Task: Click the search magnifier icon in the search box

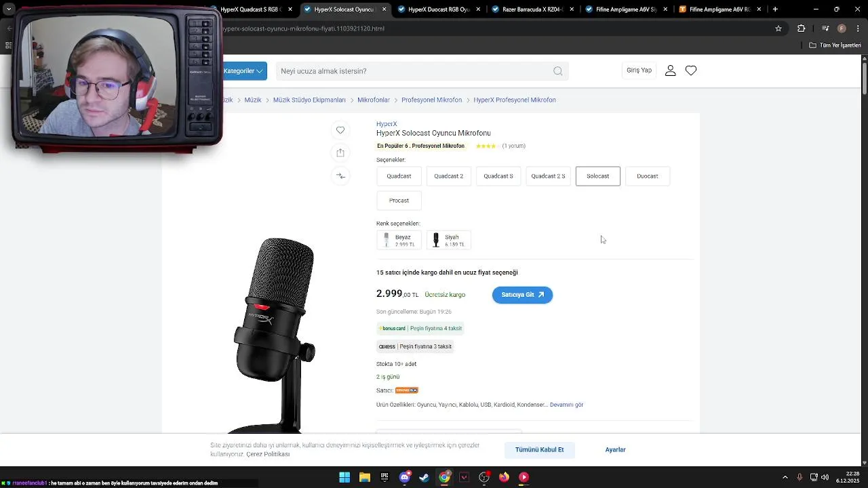Action: click(557, 71)
